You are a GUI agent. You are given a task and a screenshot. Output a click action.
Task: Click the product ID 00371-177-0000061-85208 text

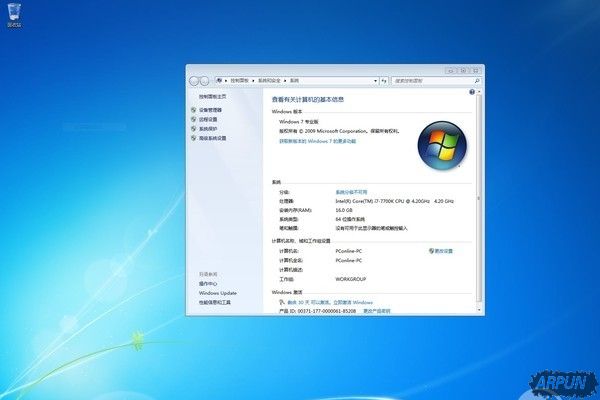coord(318,311)
